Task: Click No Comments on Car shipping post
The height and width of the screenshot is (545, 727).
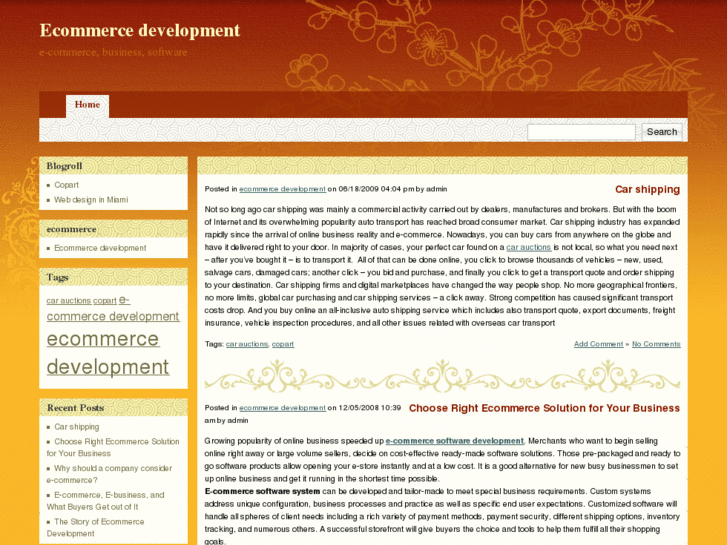Action: (x=656, y=344)
